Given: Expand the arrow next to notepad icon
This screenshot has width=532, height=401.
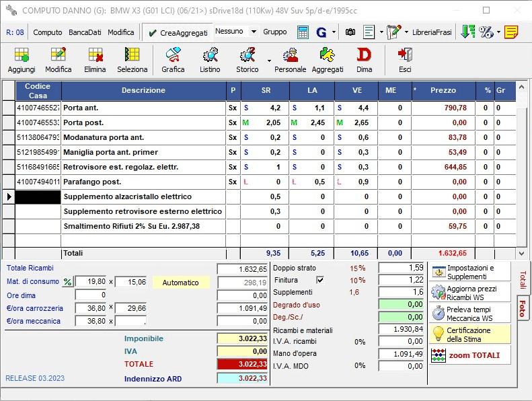Looking at the screenshot, I should point(406,32).
